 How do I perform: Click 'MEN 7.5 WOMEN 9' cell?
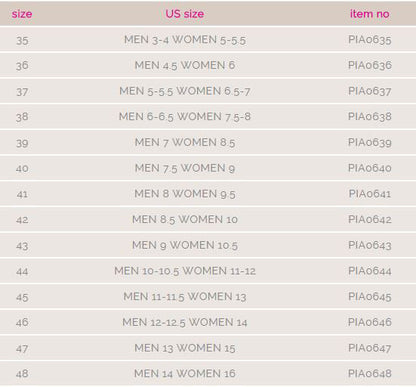[185, 168]
